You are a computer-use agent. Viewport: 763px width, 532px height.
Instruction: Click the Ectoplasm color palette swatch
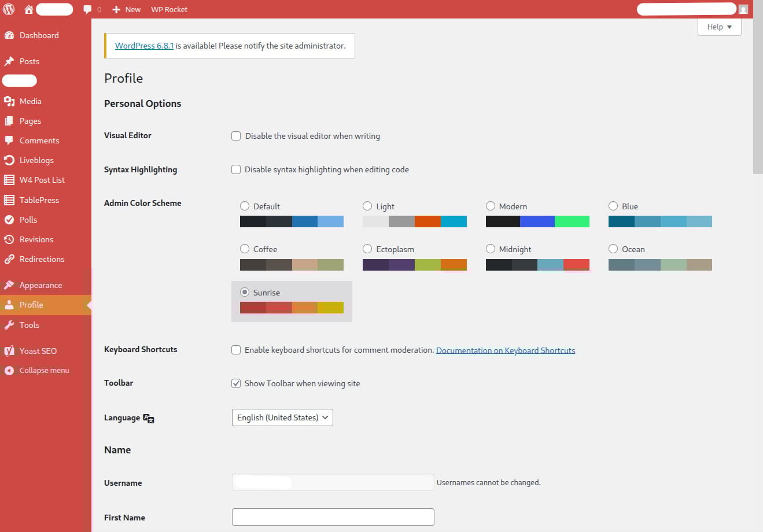point(414,265)
